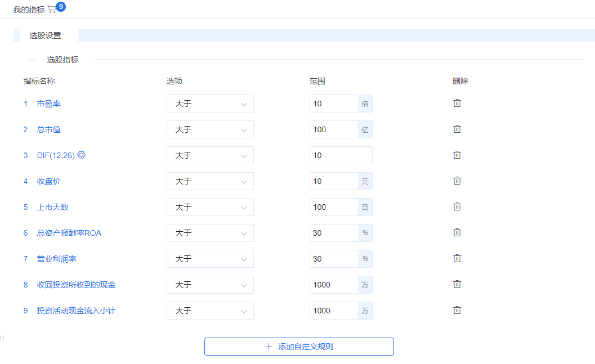Remove the 总市值 indicator with its trash icon

click(x=457, y=129)
